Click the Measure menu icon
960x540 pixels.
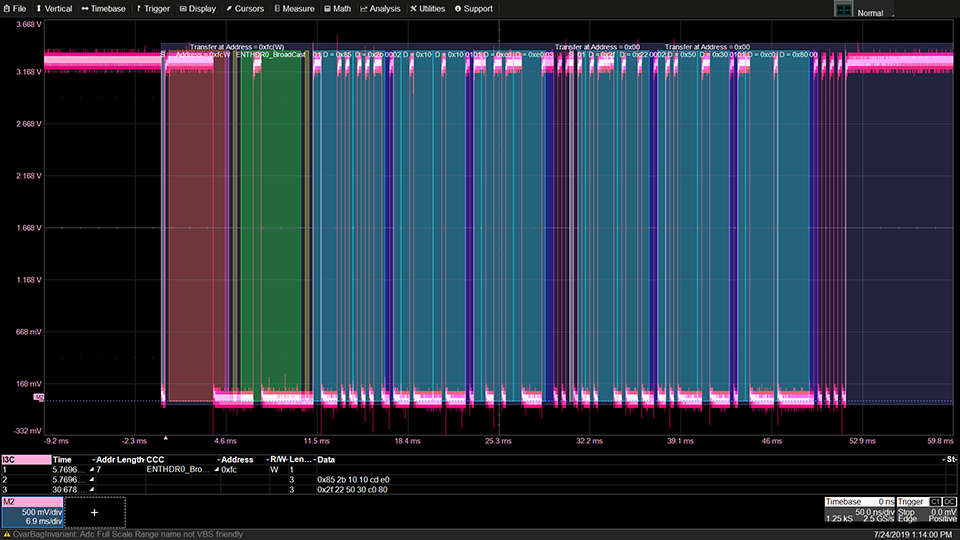(x=275, y=9)
